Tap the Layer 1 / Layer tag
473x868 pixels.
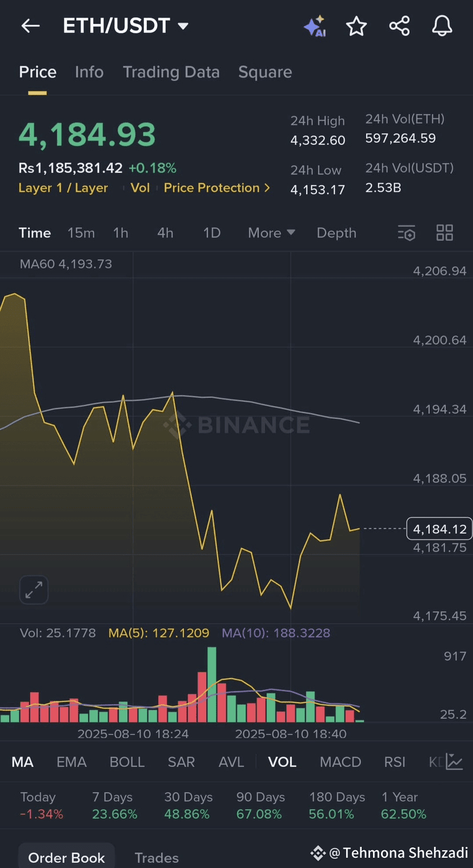[x=63, y=188]
